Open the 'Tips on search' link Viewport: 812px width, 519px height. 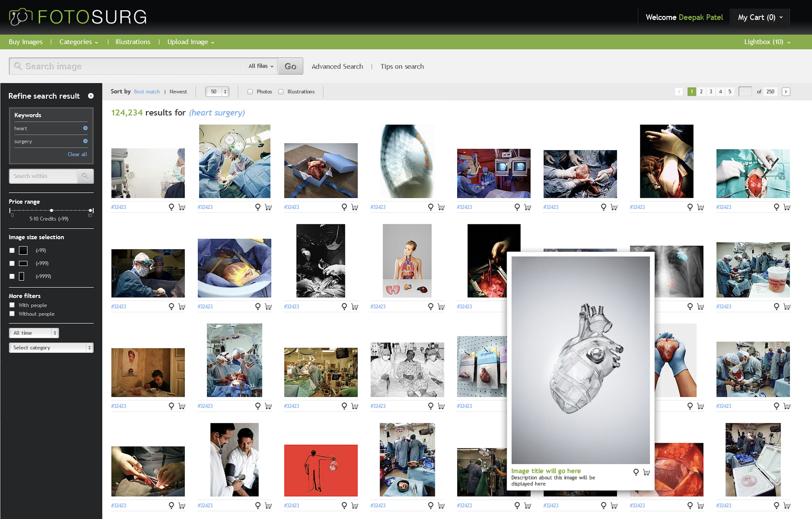coord(402,67)
